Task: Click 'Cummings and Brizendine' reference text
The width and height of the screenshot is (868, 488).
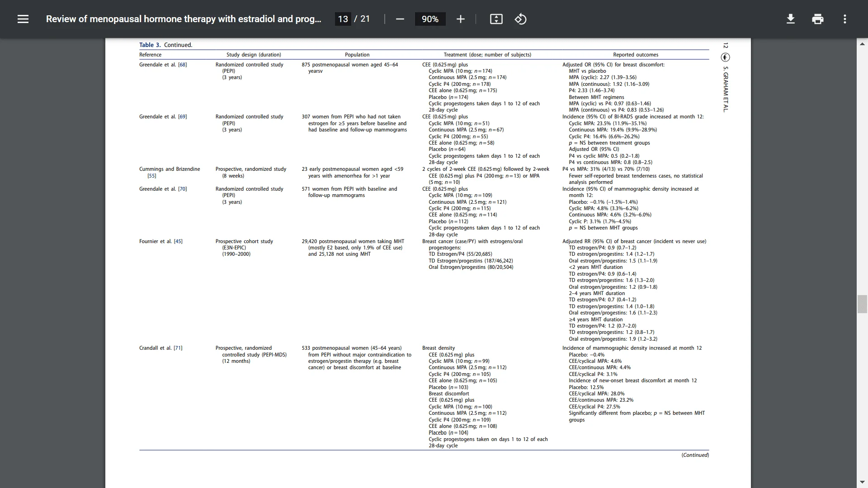Action: 170,169
